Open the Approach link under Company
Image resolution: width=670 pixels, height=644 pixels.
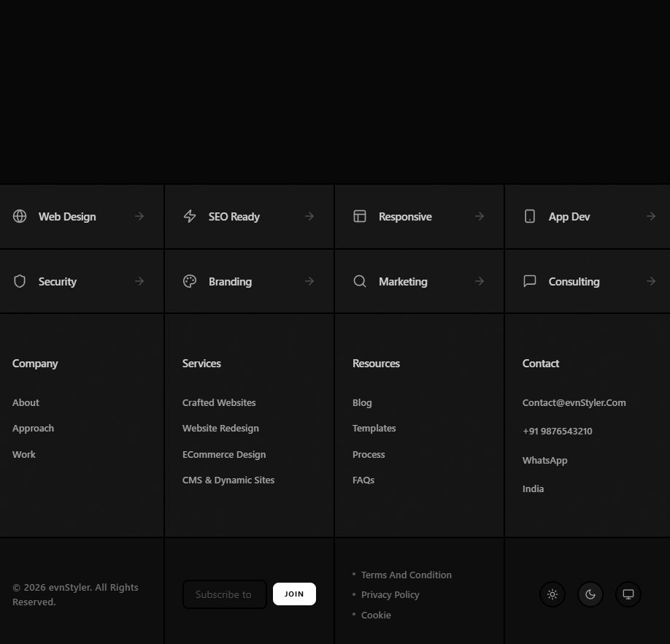[34, 428]
